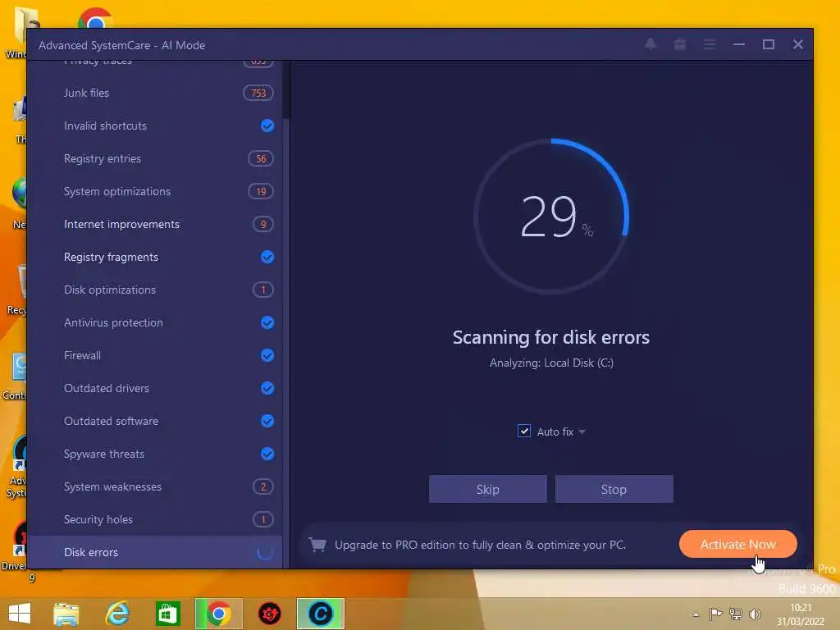The width and height of the screenshot is (840, 630).
Task: Click the System weaknesses badge 2
Action: tap(263, 486)
